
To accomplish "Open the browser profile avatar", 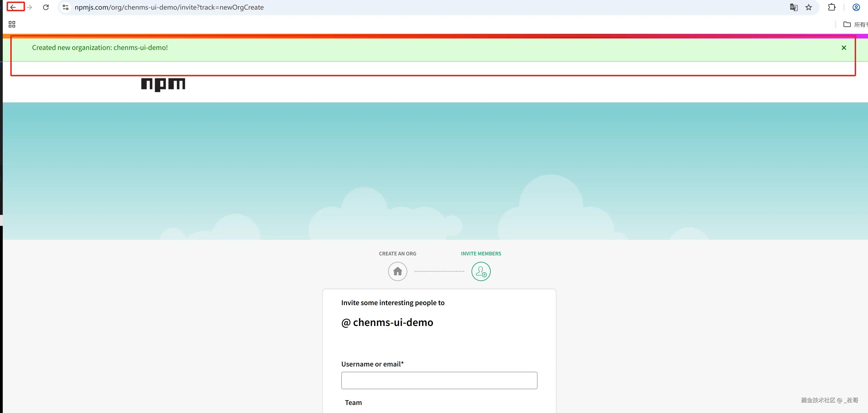I will [856, 7].
